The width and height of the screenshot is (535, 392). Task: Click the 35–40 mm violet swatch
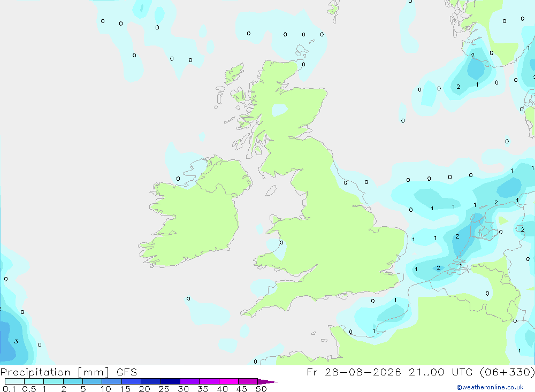[x=209, y=381]
